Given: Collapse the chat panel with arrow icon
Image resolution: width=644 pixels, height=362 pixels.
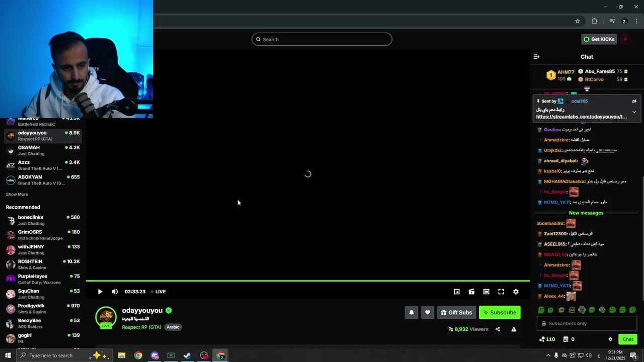Looking at the screenshot, I should point(536,57).
